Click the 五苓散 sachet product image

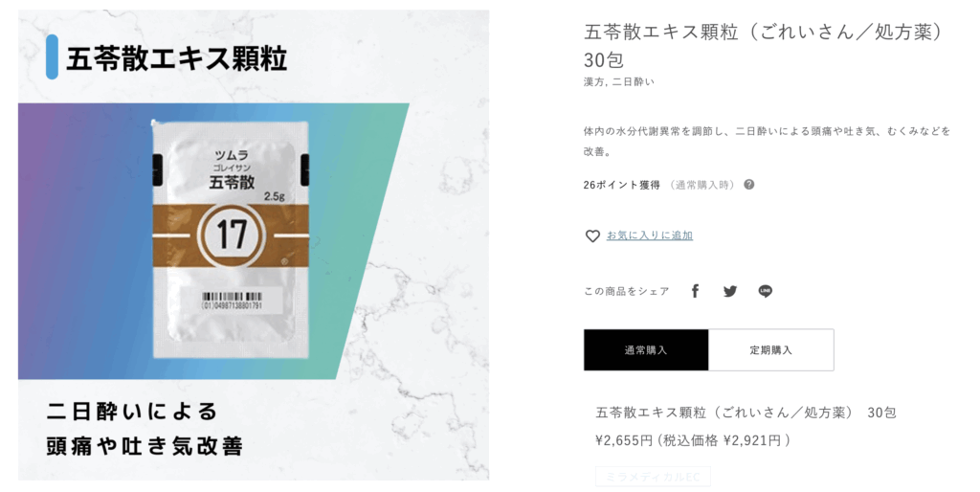tap(232, 238)
